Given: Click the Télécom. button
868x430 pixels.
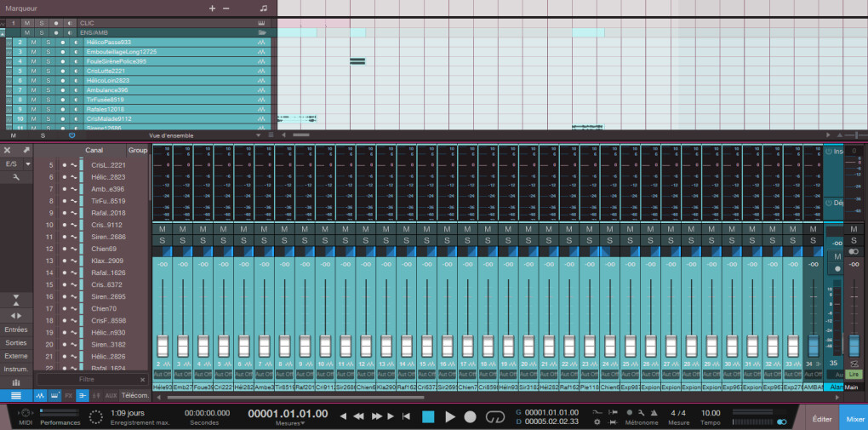Looking at the screenshot, I should click(x=135, y=396).
